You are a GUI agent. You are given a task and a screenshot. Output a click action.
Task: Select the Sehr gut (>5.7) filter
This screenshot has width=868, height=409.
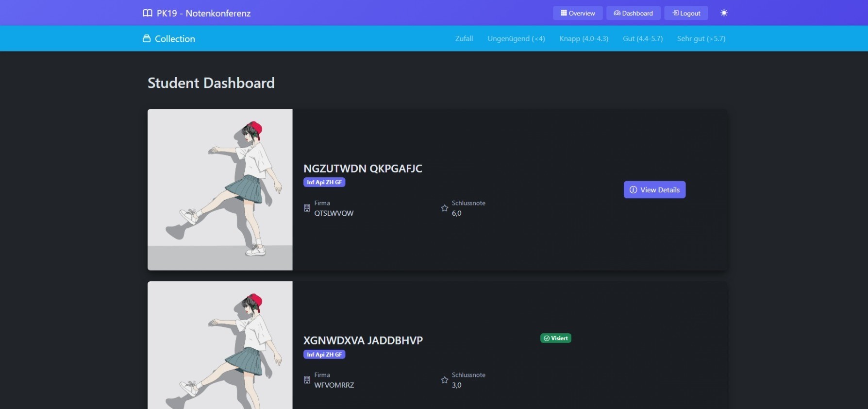coord(701,38)
